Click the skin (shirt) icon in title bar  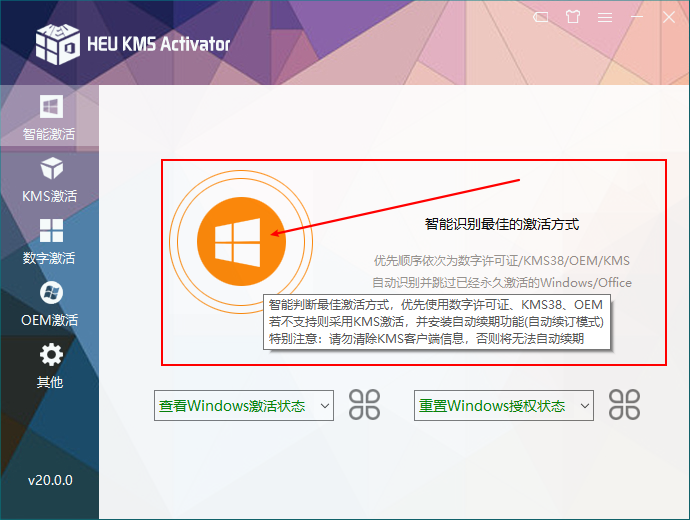(573, 17)
